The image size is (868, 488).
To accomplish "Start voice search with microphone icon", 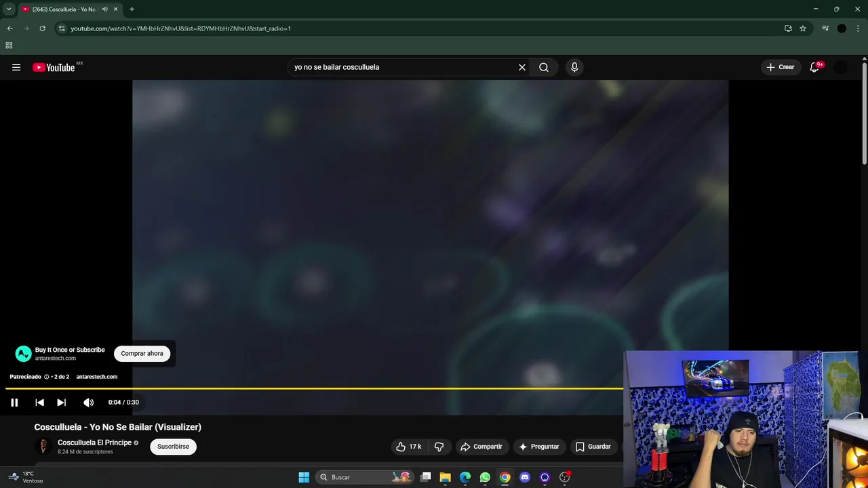I will click(x=574, y=67).
